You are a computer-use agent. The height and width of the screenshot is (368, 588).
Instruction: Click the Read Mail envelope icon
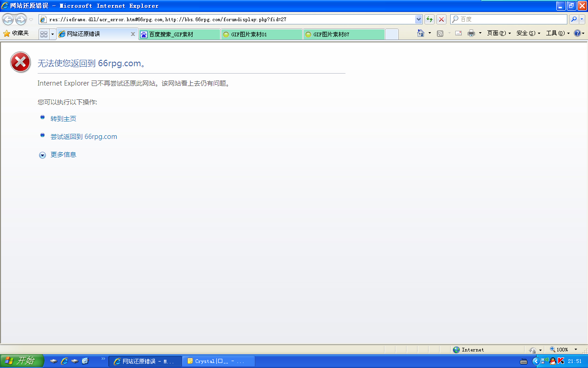coord(458,33)
